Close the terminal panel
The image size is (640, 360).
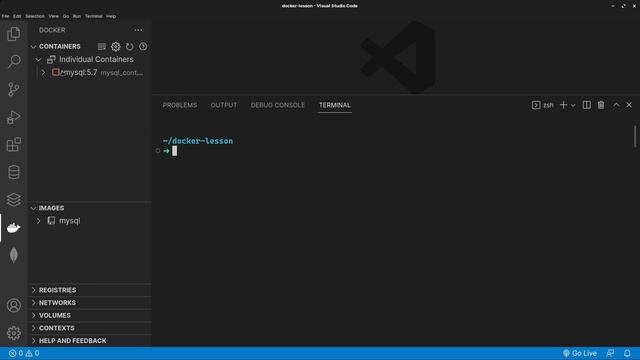point(629,105)
